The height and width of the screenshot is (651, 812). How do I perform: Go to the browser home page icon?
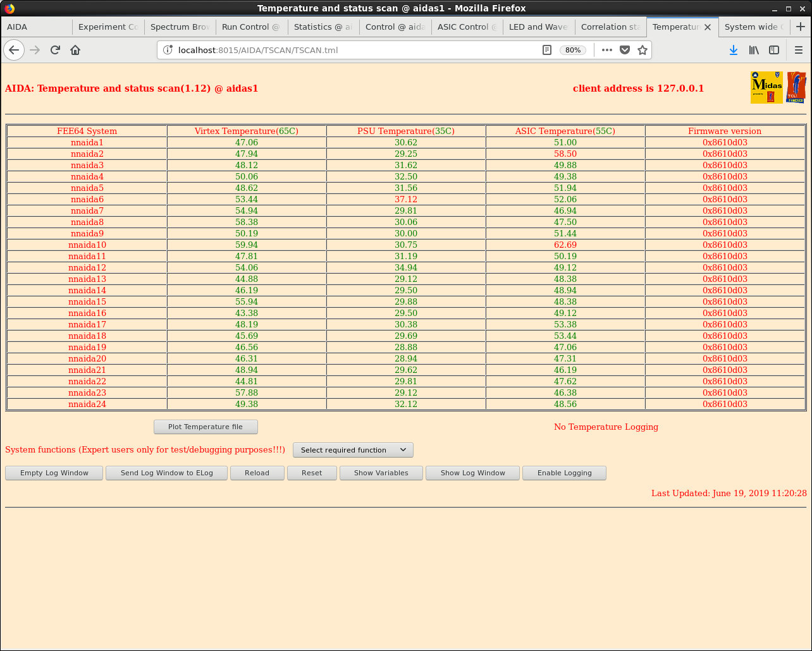(75, 50)
